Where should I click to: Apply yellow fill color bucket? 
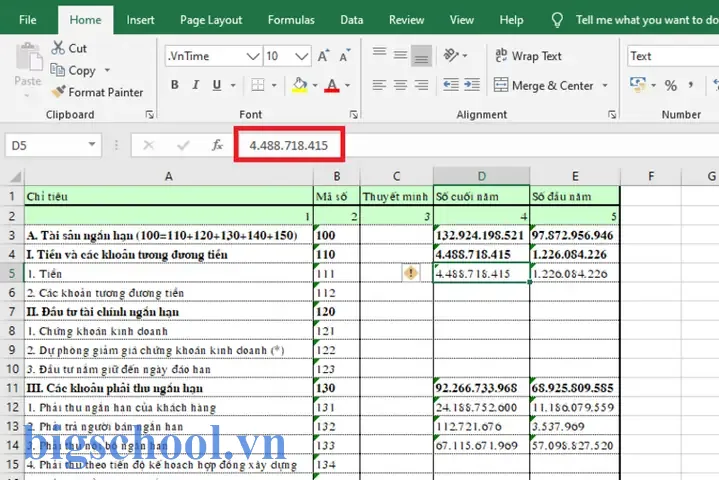point(300,85)
